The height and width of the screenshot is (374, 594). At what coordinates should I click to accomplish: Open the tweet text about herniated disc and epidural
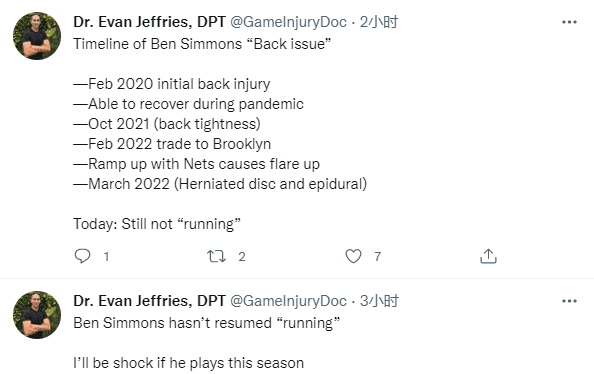point(220,184)
